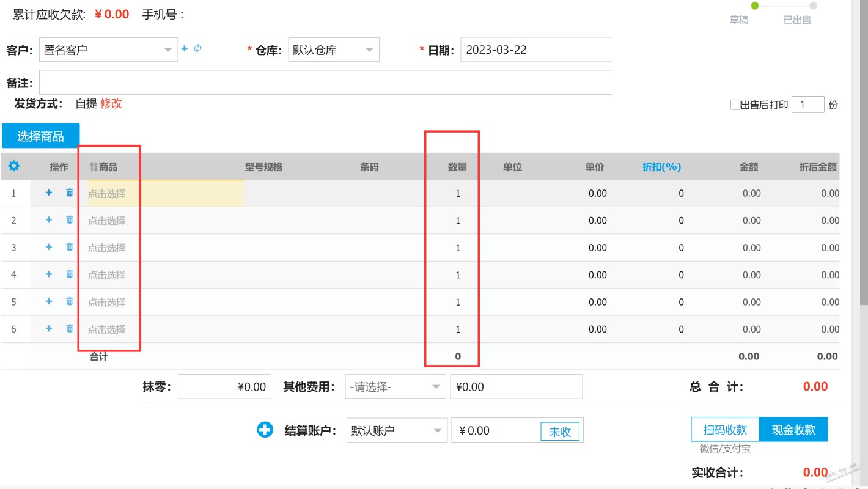Click 点击选择 in row 5
Screen dimensions: 868x489
(x=106, y=302)
